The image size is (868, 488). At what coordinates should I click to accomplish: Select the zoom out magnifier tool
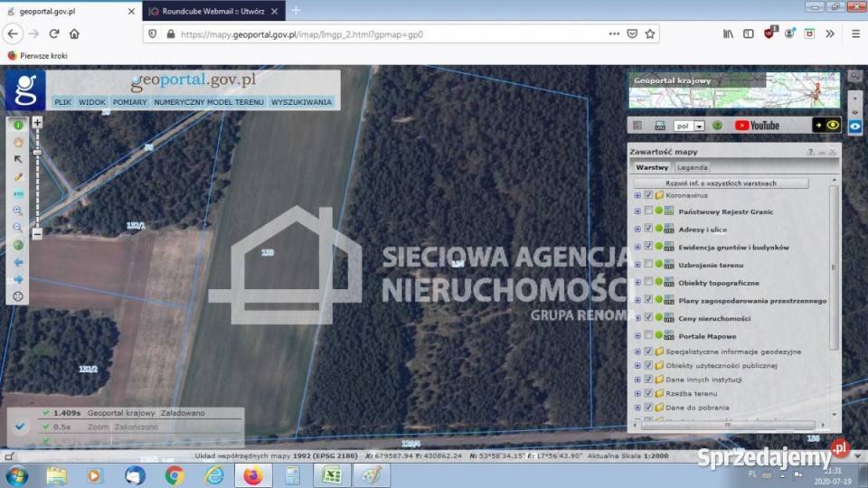(18, 228)
